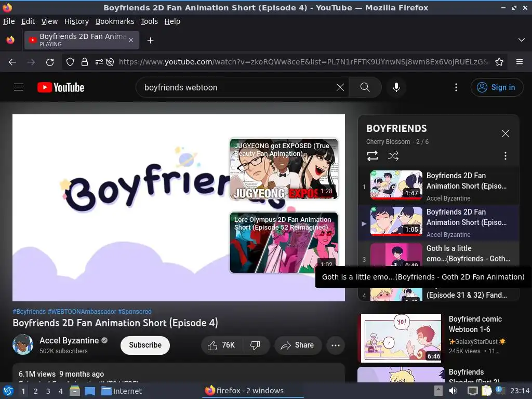Subscribe to Accel Byzantine
Viewport: 532px width, 399px height.
tap(145, 345)
